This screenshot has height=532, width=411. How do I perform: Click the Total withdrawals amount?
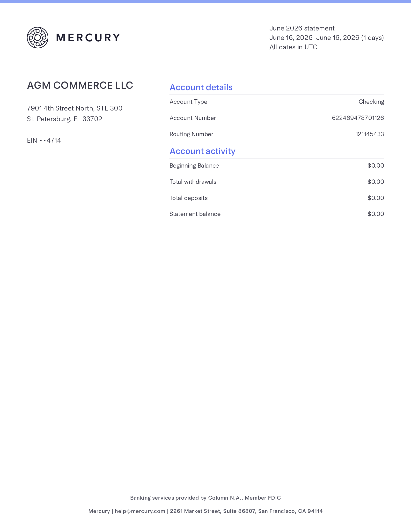pyautogui.click(x=376, y=182)
